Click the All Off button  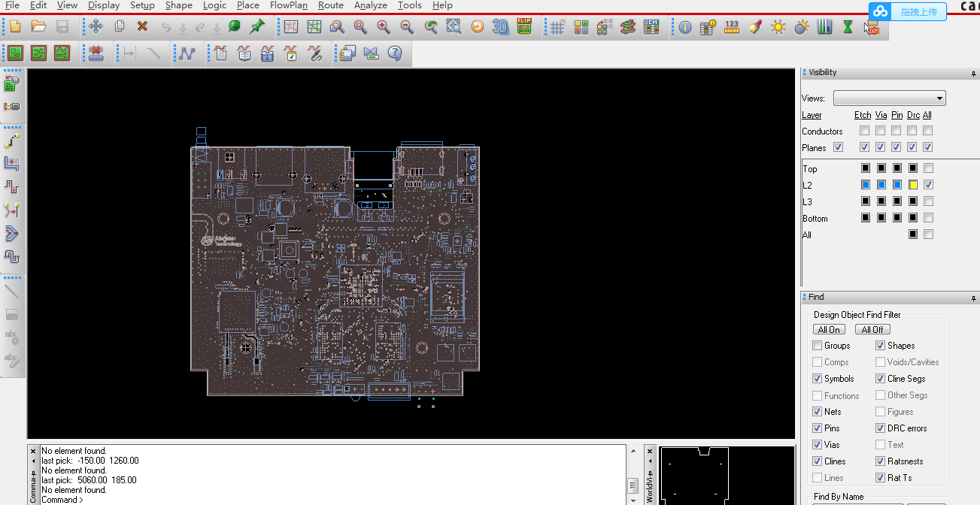point(872,329)
